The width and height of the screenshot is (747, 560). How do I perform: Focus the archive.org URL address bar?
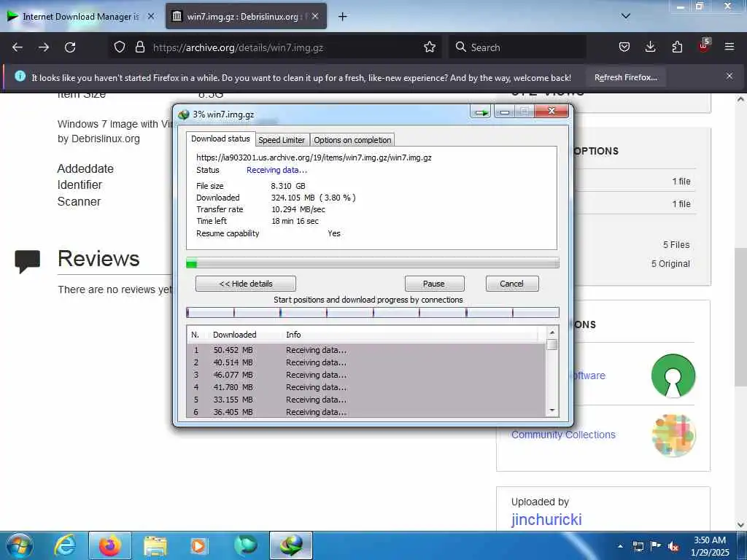coord(286,47)
